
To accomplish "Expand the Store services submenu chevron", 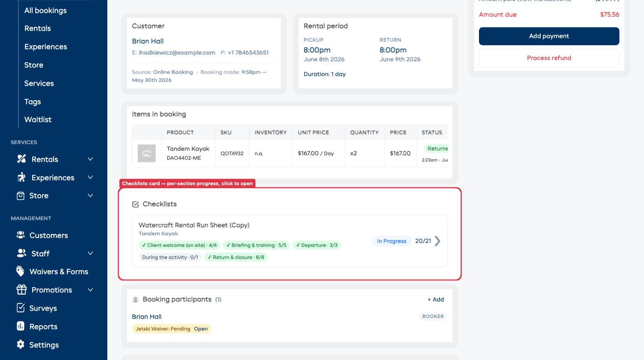I will (x=90, y=195).
